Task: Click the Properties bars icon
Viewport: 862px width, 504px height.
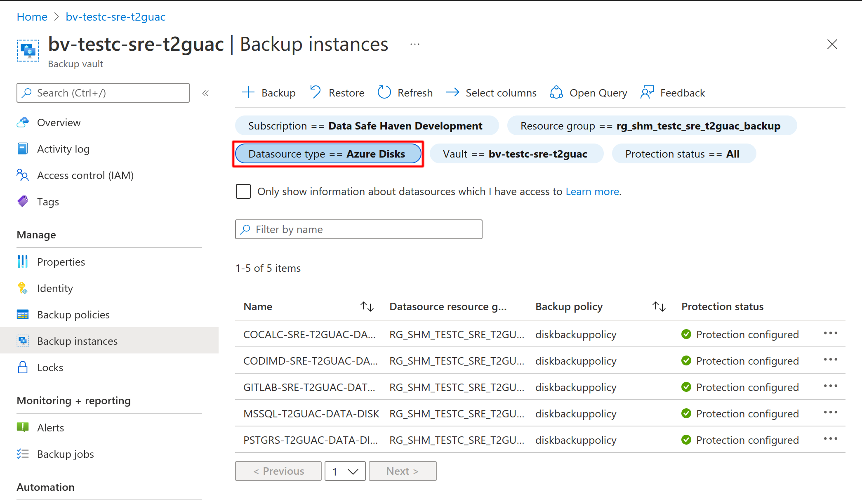Action: [x=23, y=262]
